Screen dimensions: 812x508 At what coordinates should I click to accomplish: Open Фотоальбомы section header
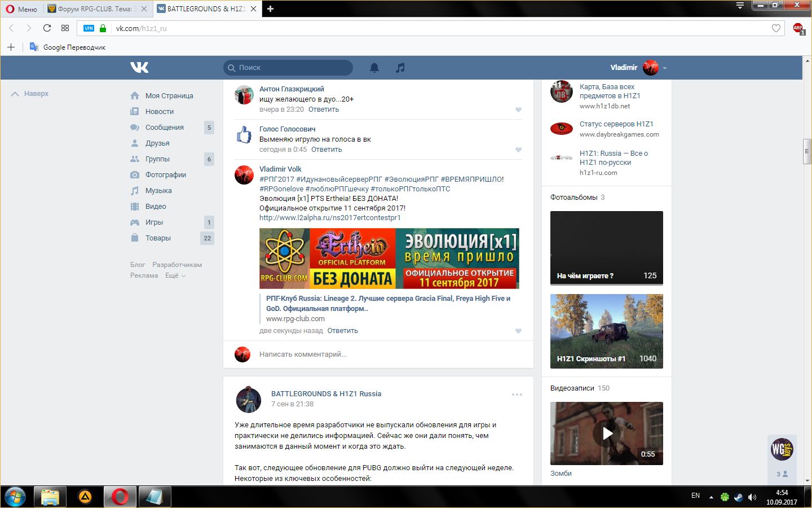point(573,198)
